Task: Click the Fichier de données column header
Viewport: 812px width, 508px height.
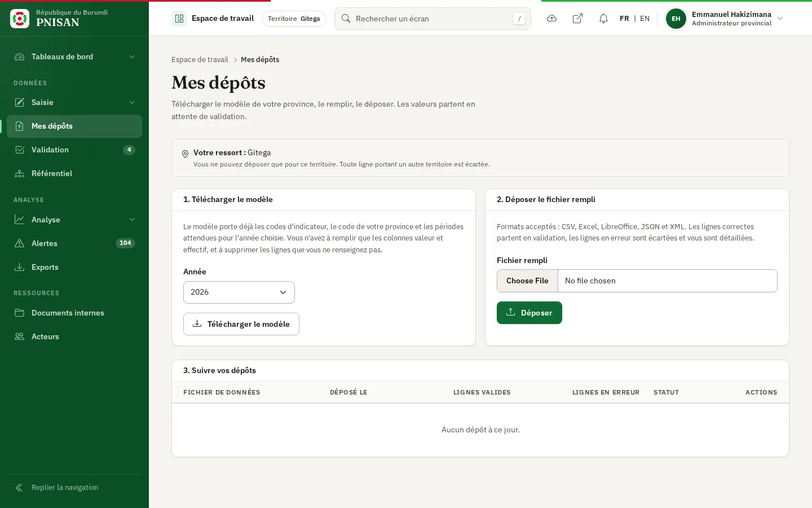Action: click(x=222, y=392)
